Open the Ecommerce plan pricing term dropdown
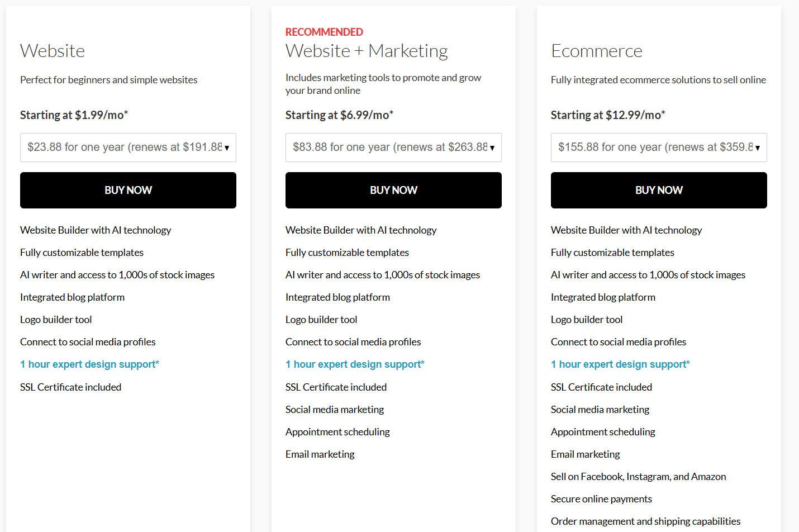Image resolution: width=799 pixels, height=532 pixels. tap(659, 148)
